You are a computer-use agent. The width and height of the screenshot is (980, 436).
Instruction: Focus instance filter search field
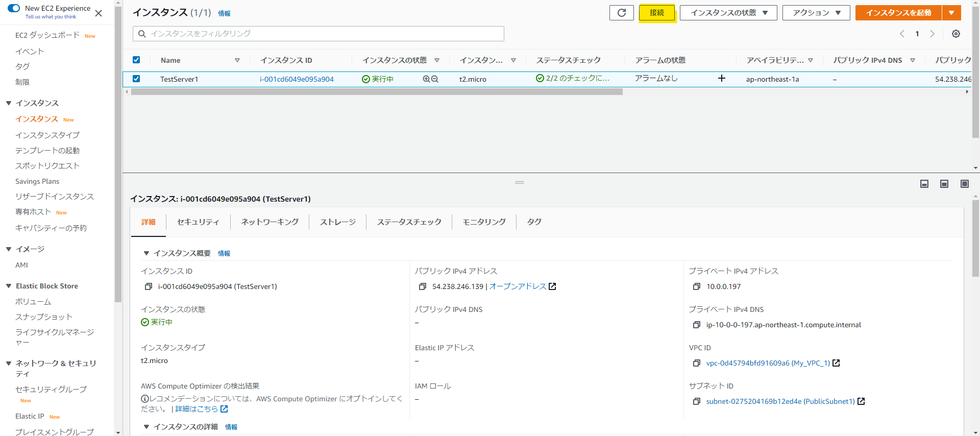coord(318,34)
